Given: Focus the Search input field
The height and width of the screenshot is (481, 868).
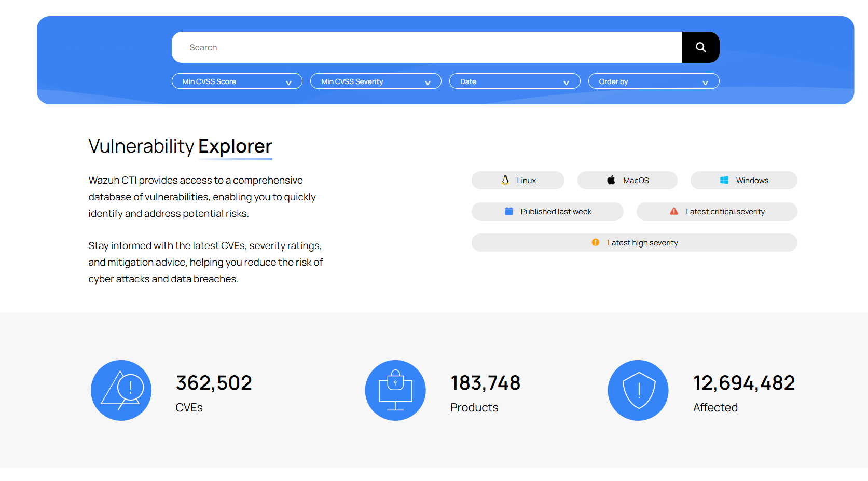Looking at the screenshot, I should 426,47.
